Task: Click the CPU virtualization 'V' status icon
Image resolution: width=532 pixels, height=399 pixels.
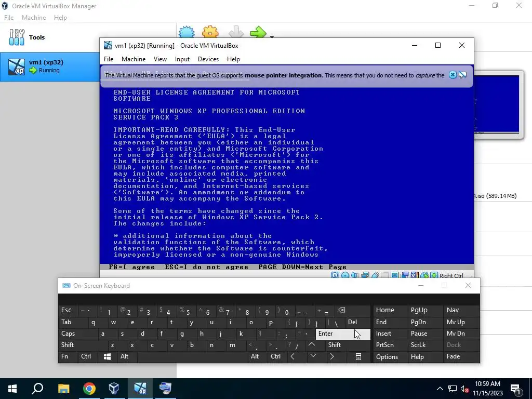Action: [x=414, y=275]
